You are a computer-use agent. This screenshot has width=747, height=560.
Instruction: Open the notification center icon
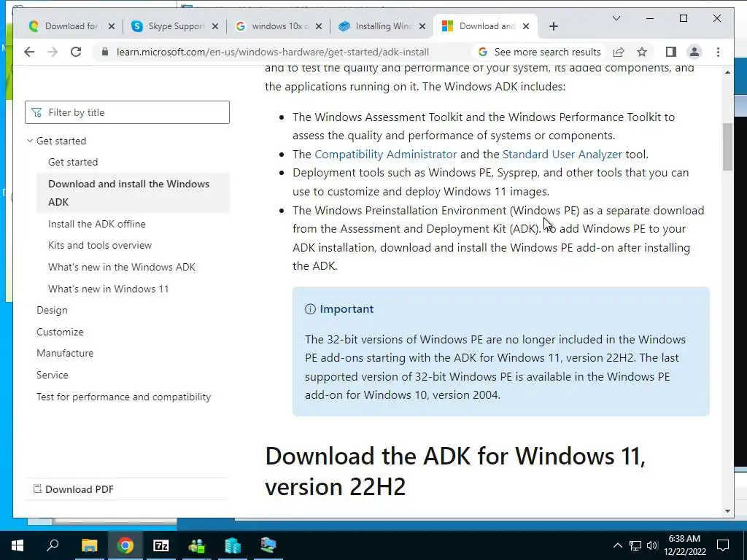coord(723,545)
